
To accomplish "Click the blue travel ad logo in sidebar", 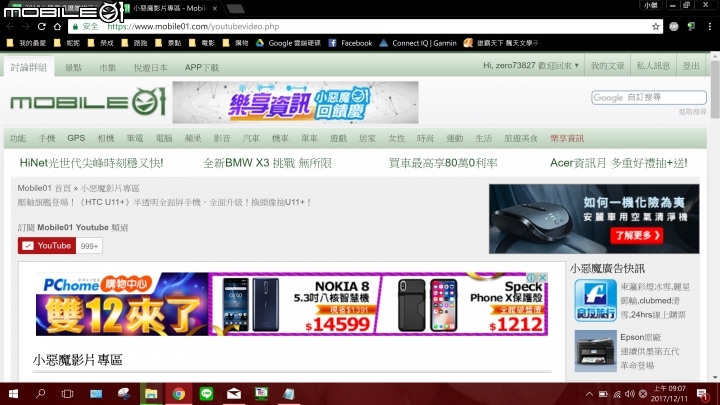I will (596, 300).
